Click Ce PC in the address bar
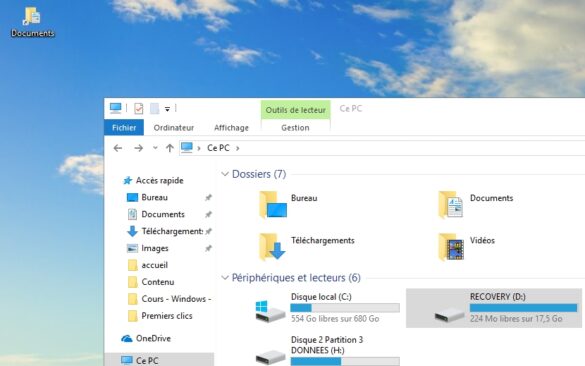 (218, 148)
